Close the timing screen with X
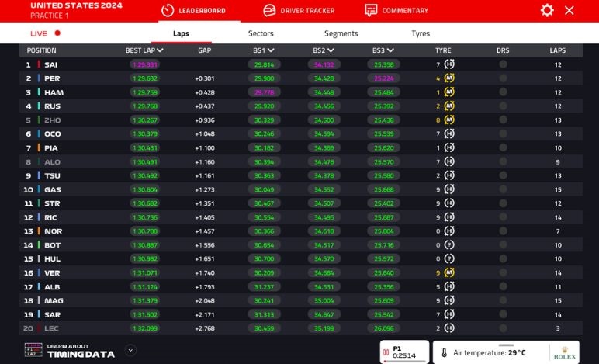599x364 pixels. [x=570, y=10]
